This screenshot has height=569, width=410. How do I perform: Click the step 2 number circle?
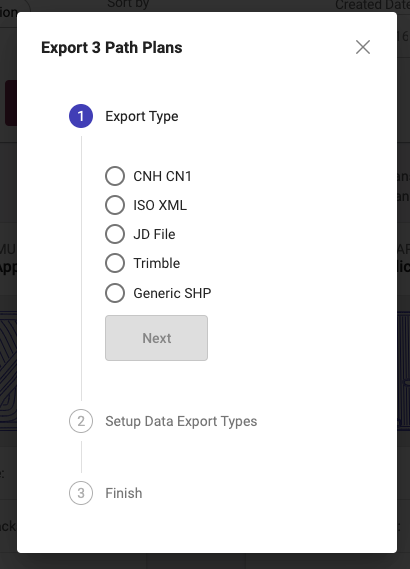tap(81, 421)
